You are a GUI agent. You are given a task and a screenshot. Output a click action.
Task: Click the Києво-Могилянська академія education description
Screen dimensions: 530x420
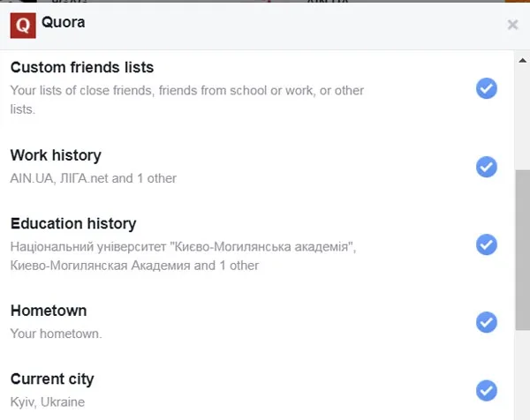(x=183, y=256)
